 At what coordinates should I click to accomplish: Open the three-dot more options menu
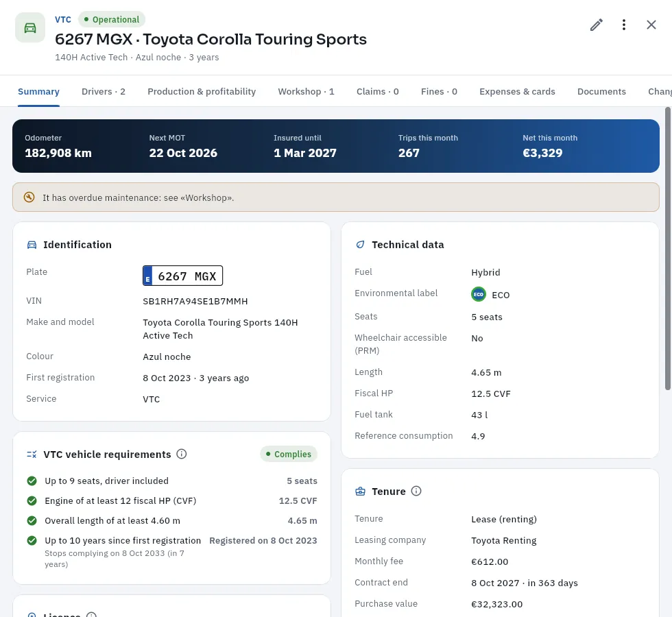(x=623, y=25)
